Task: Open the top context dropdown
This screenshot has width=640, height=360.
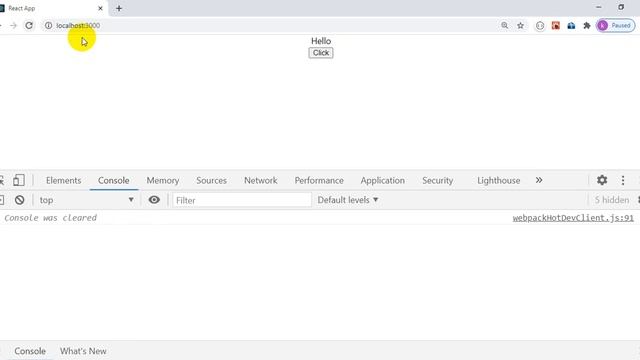Action: coord(87,200)
